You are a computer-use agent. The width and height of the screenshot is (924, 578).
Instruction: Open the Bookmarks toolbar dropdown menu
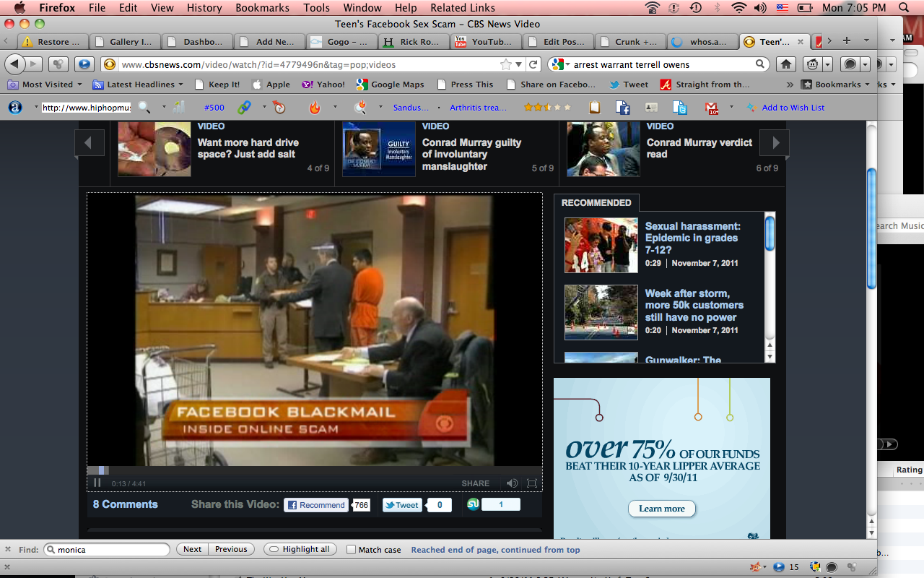836,85
